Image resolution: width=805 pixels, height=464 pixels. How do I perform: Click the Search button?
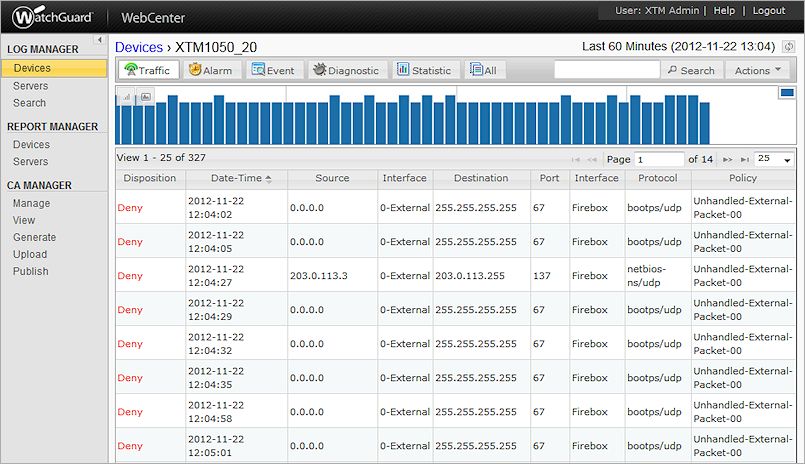click(689, 70)
